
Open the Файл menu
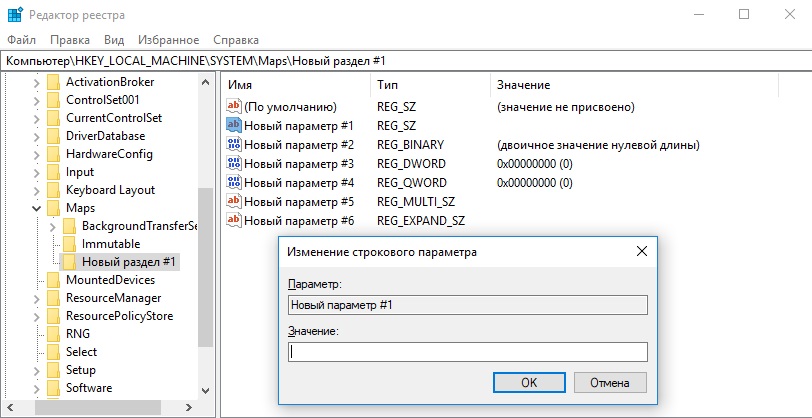pos(21,40)
